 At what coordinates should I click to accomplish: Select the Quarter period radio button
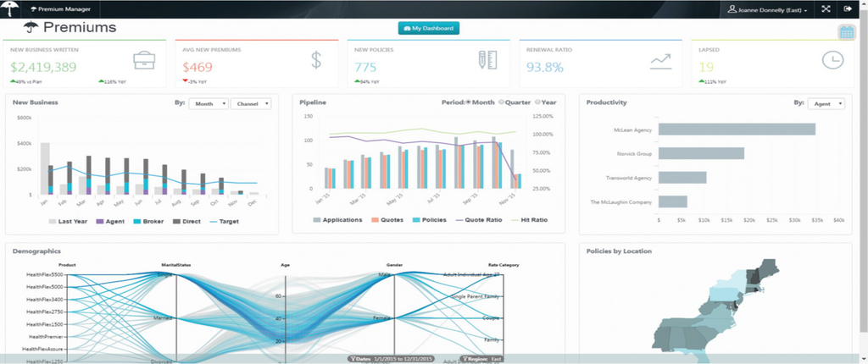(x=501, y=102)
